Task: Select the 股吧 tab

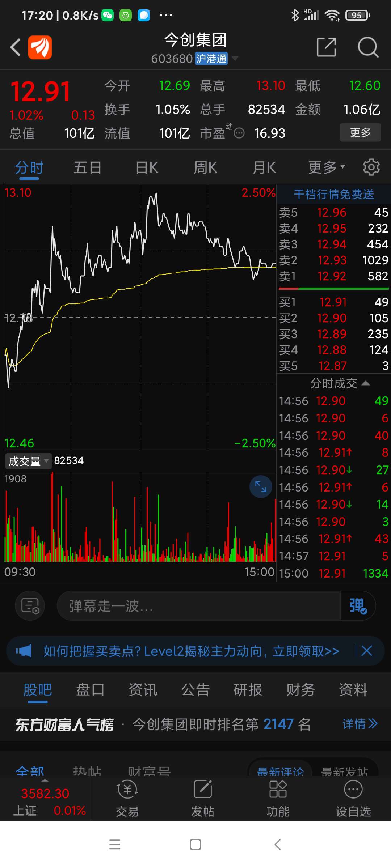Action: tap(38, 690)
